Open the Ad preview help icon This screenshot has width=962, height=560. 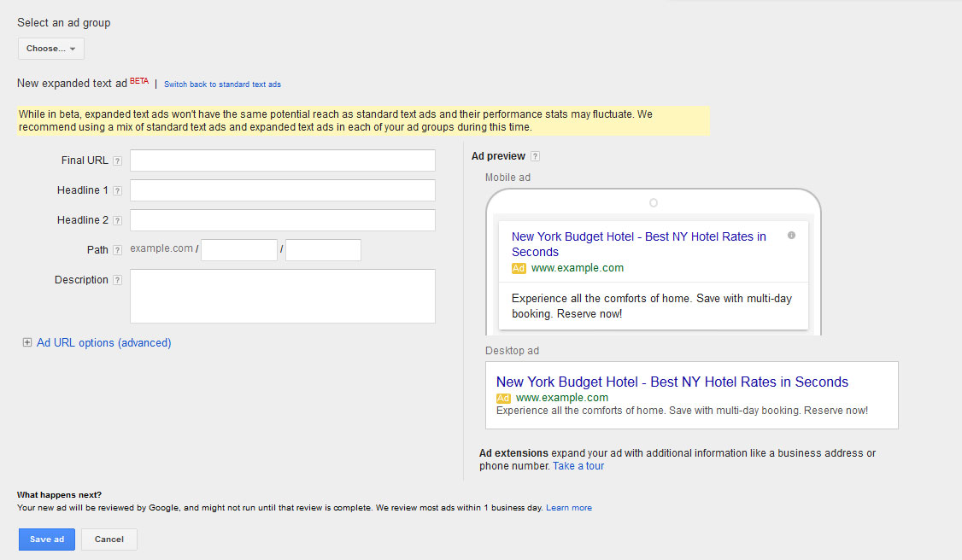[535, 156]
